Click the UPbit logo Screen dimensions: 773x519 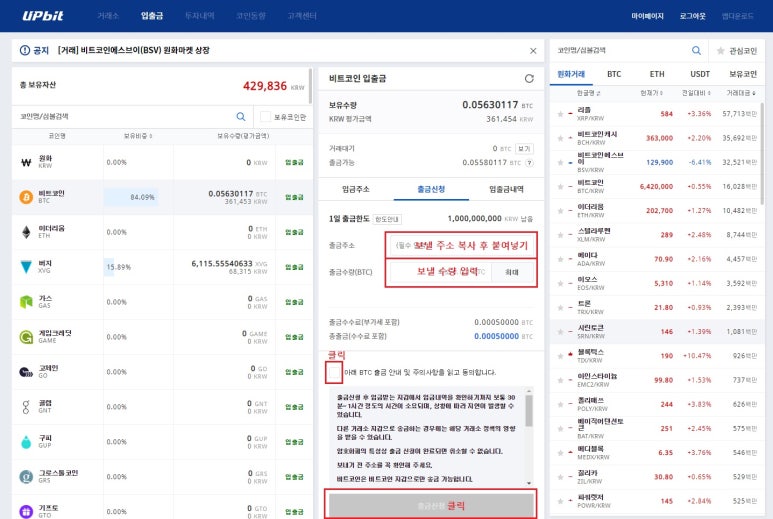point(43,16)
